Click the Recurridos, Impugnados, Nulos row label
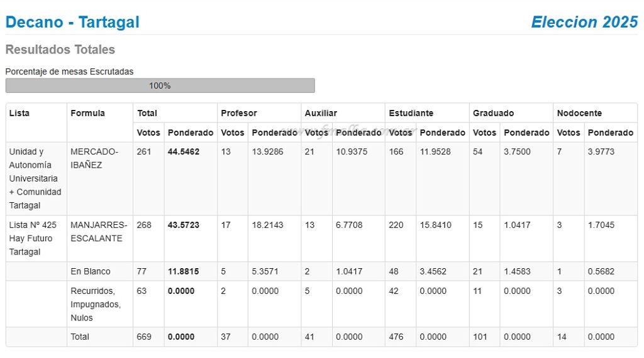Viewport: 644px width, 358px height. tap(95, 304)
